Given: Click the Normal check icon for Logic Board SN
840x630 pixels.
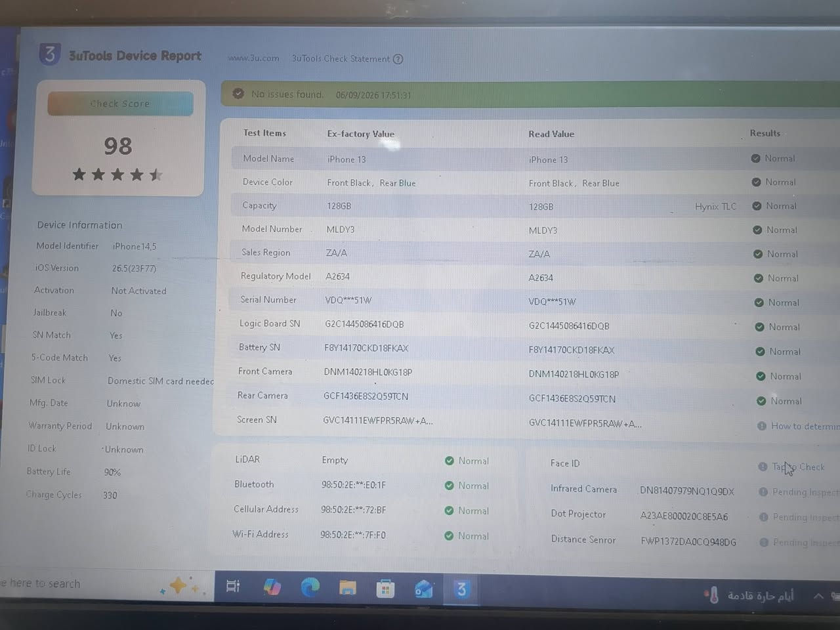Looking at the screenshot, I should 759,327.
